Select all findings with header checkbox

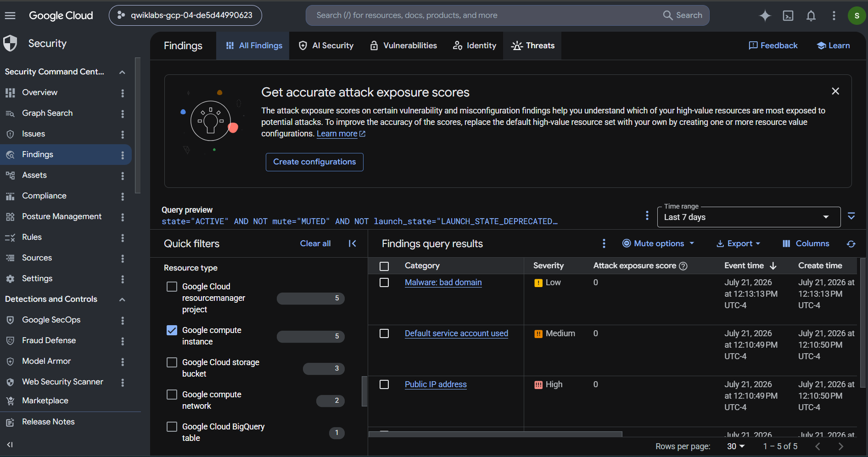click(384, 266)
